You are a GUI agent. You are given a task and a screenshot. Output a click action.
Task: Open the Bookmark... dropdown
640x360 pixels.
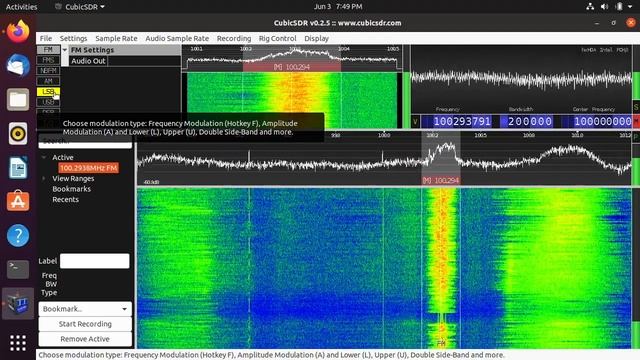[x=85, y=309]
